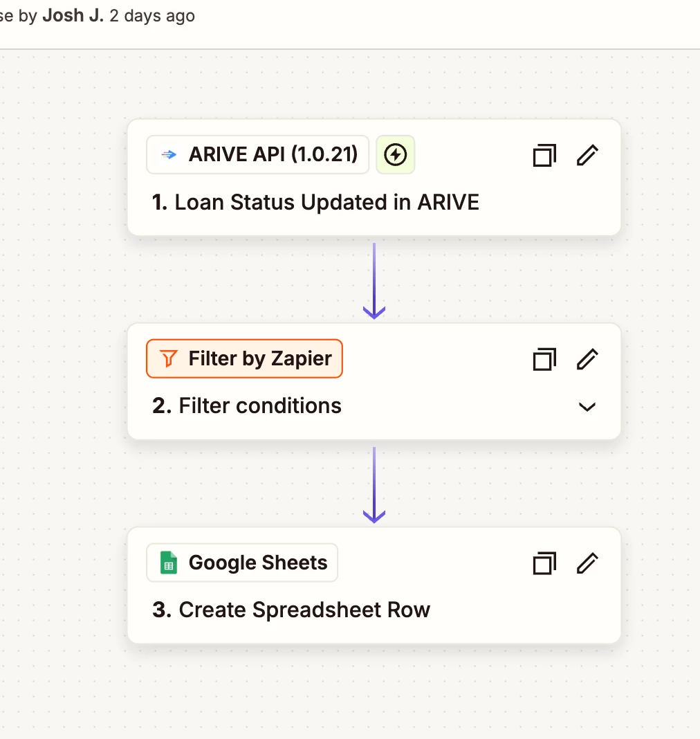Open step 2 Filter conditions
Viewport: 700px width, 739px height.
[x=259, y=406]
